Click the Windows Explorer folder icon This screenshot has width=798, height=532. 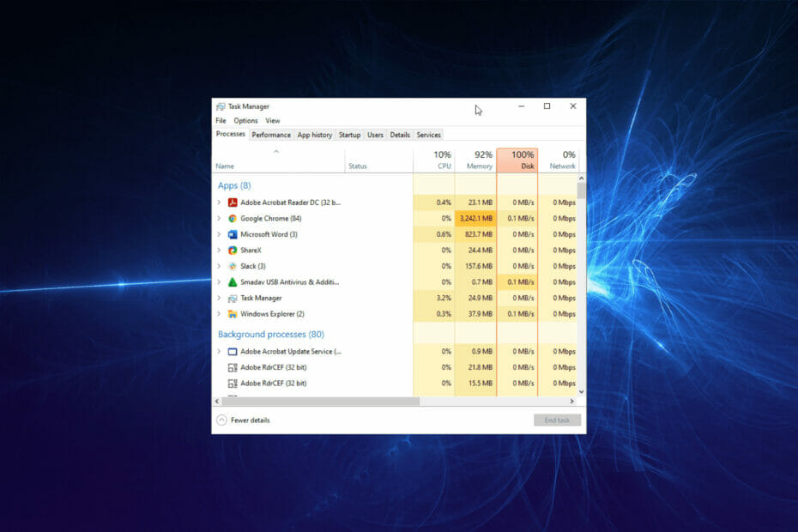click(233, 314)
